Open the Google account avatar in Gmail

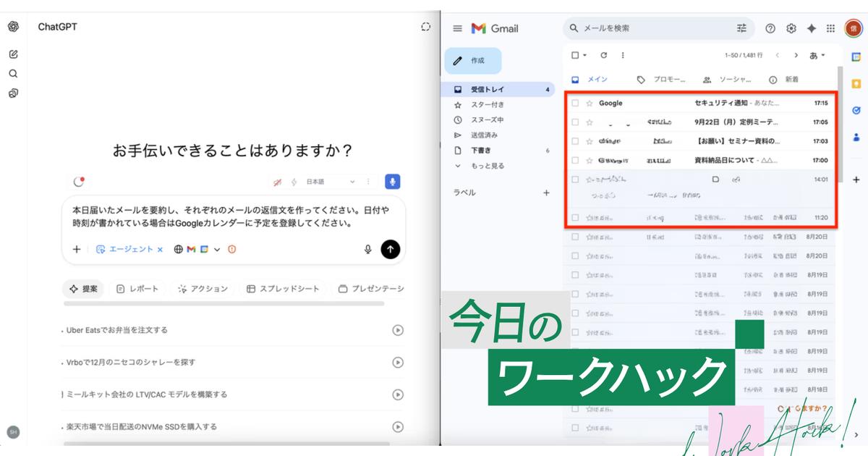pyautogui.click(x=854, y=28)
